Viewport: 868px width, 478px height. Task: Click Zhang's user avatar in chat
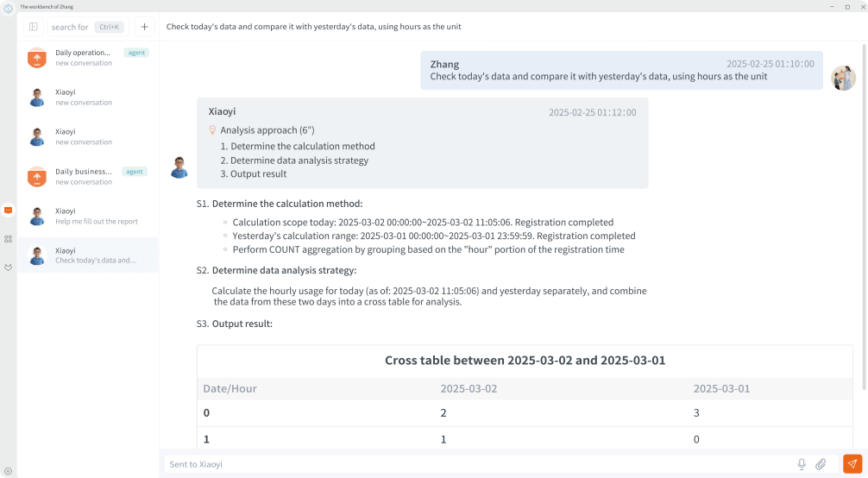pyautogui.click(x=843, y=78)
